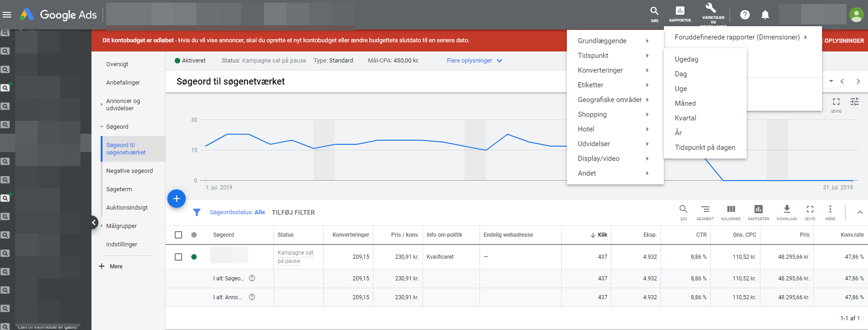
Task: Click the Kvalificeret policy cell
Action: [x=440, y=257]
